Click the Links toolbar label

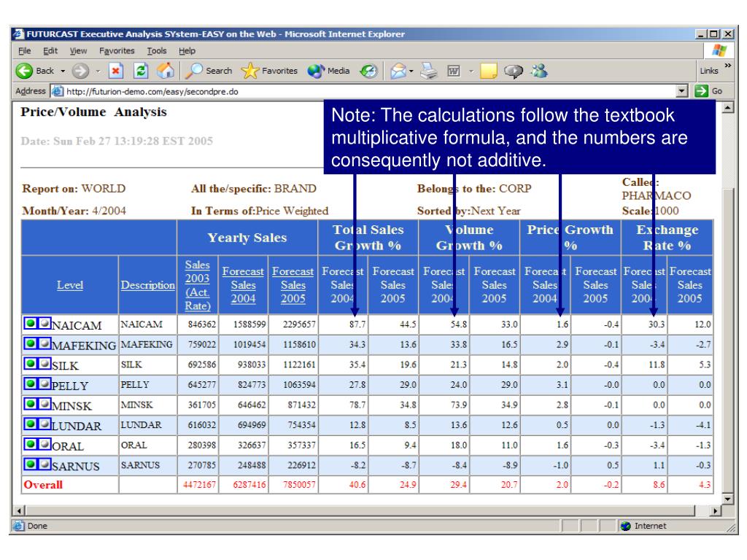tap(709, 71)
